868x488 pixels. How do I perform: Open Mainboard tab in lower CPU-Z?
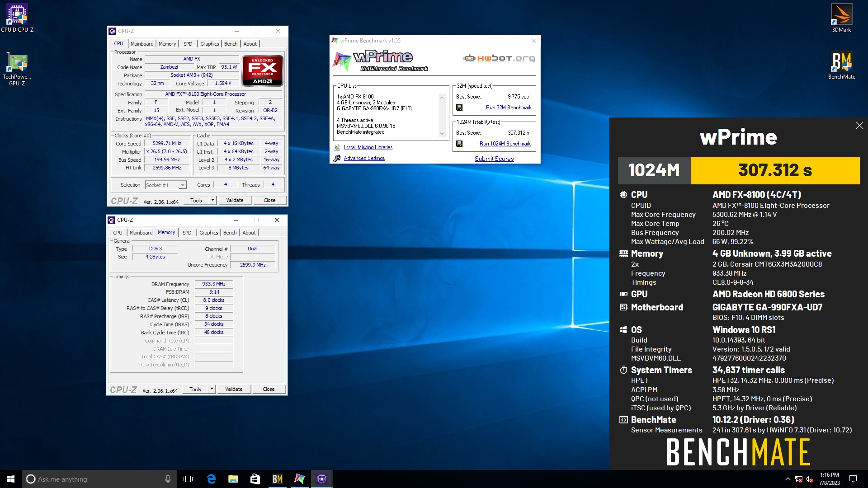pyautogui.click(x=141, y=233)
